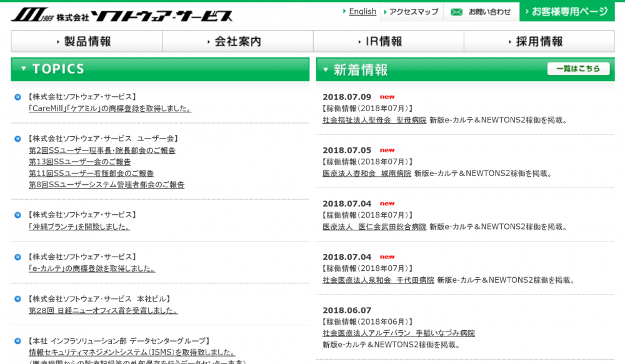
Task: Open 社会医療法人泉和会 千代田病院 link
Action: 378,280
